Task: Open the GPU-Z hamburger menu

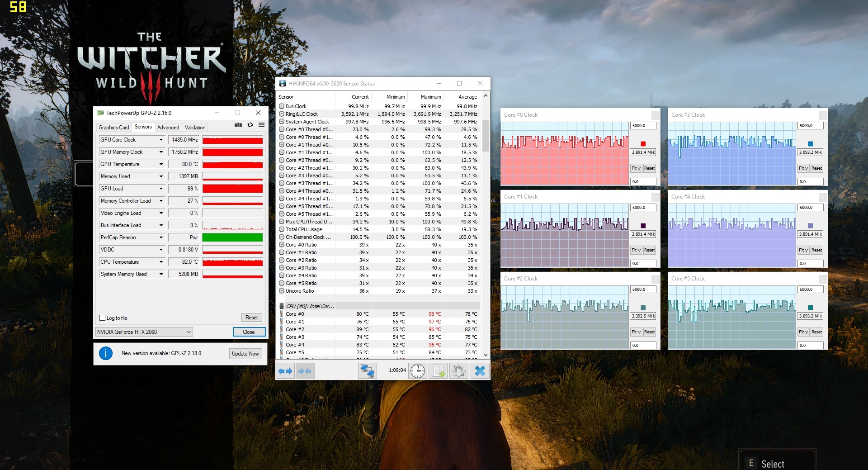Action: coord(261,125)
